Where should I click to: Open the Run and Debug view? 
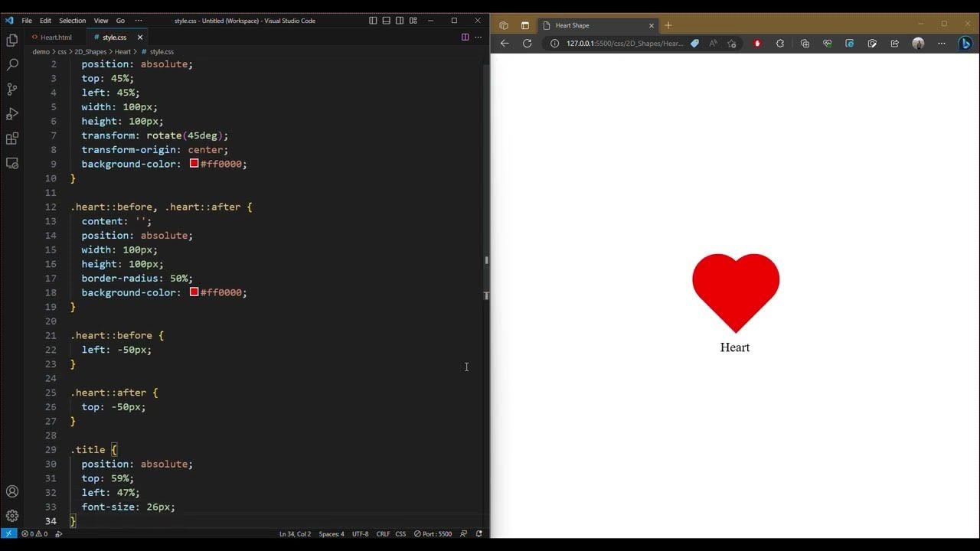[x=12, y=113]
